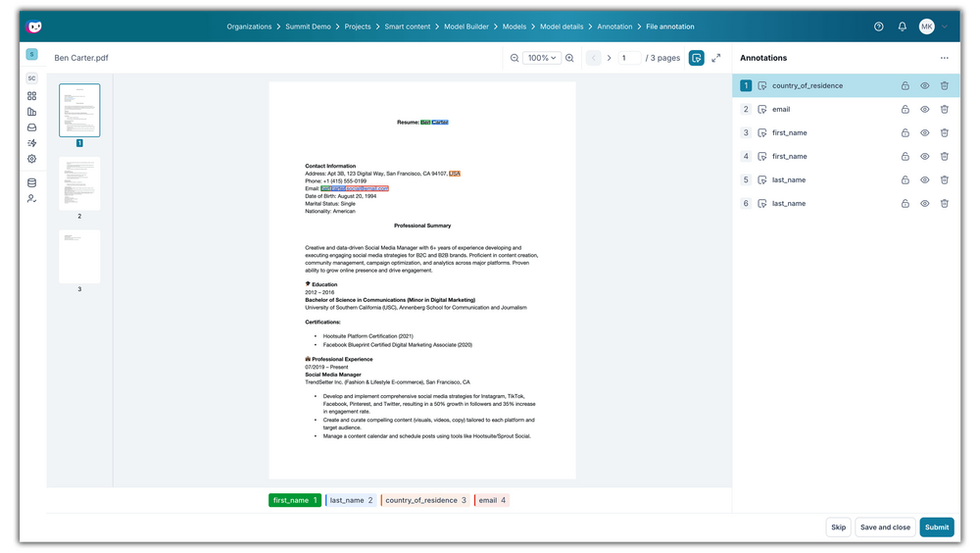Open the 100% zoom level dropdown
This screenshot has width=980, height=553.
pos(542,58)
